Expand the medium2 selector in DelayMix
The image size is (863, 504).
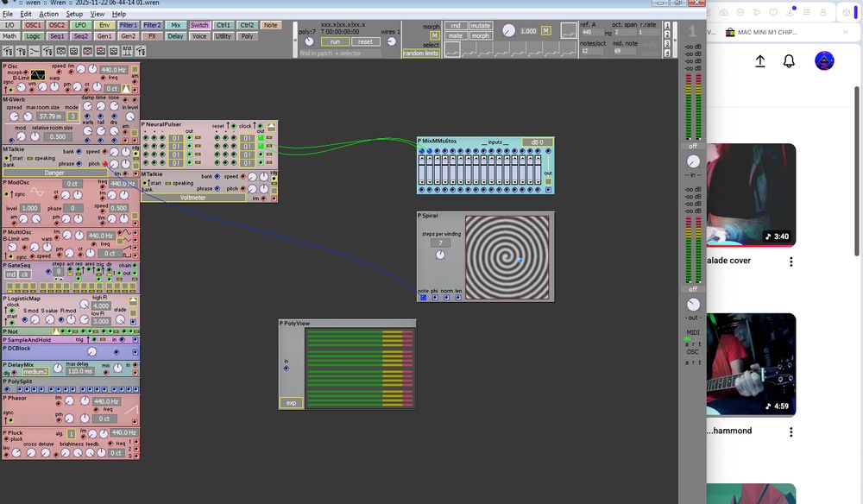(x=35, y=371)
